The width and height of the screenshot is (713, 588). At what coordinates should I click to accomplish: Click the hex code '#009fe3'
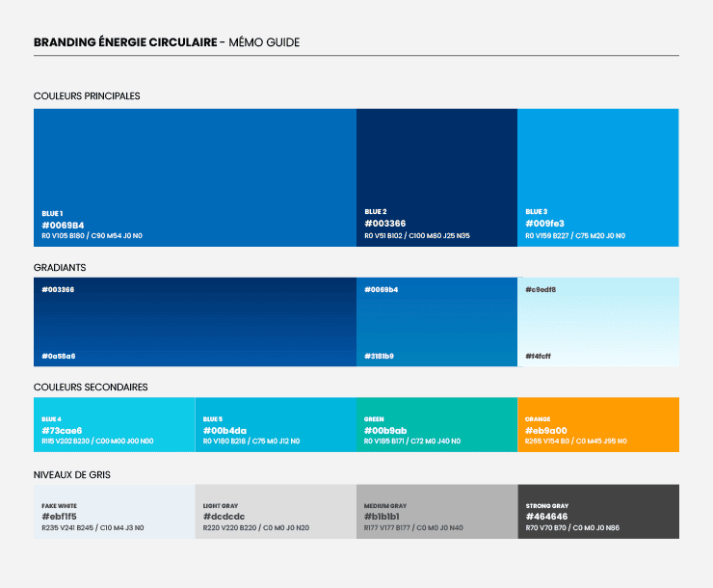544,224
